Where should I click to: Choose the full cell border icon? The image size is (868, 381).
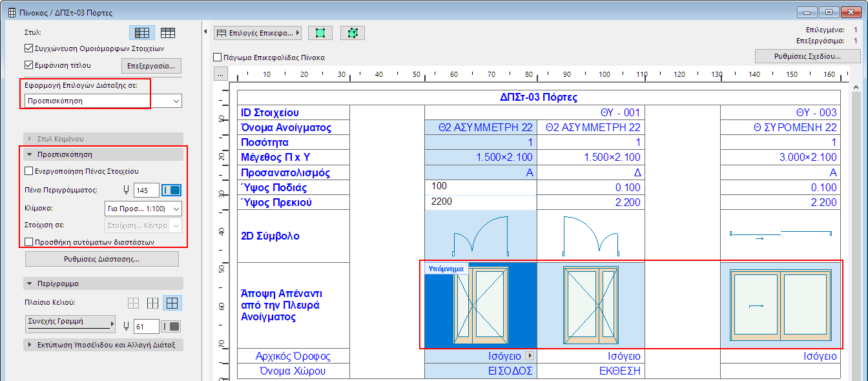[172, 303]
